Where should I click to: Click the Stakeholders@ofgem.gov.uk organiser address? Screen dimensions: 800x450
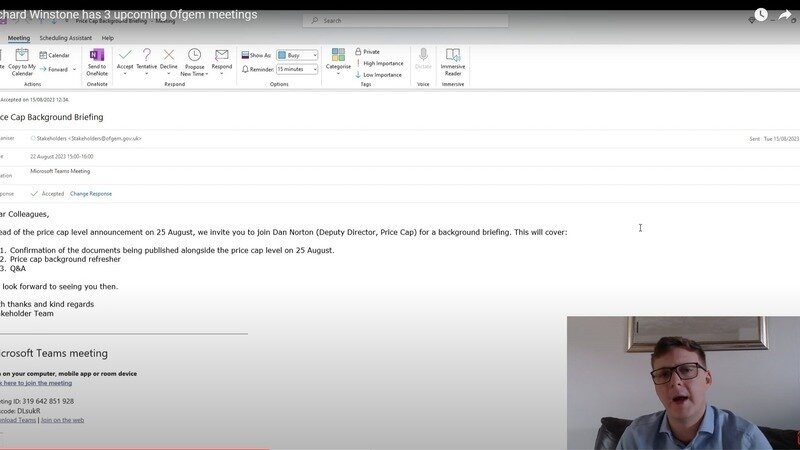[x=105, y=138]
